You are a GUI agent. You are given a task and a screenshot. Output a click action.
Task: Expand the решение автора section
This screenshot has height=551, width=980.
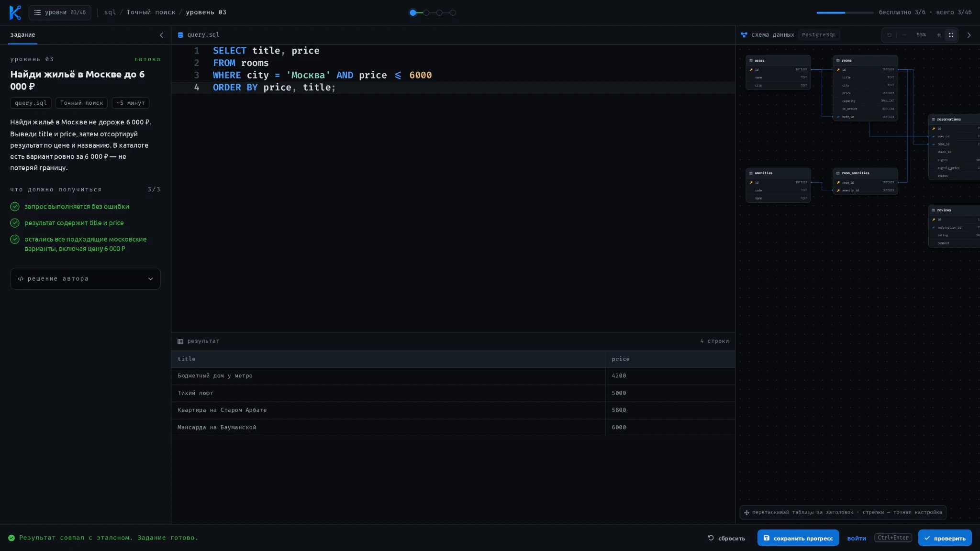click(85, 279)
